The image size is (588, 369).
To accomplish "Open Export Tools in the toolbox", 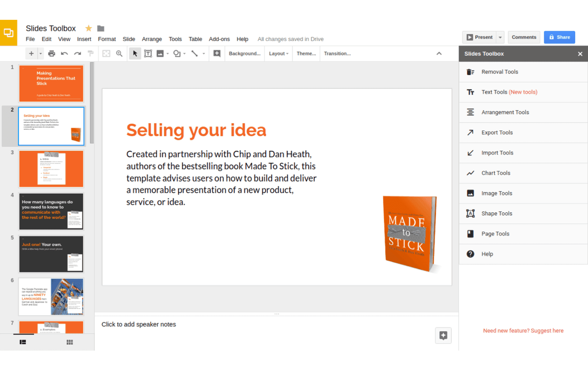I will (497, 132).
